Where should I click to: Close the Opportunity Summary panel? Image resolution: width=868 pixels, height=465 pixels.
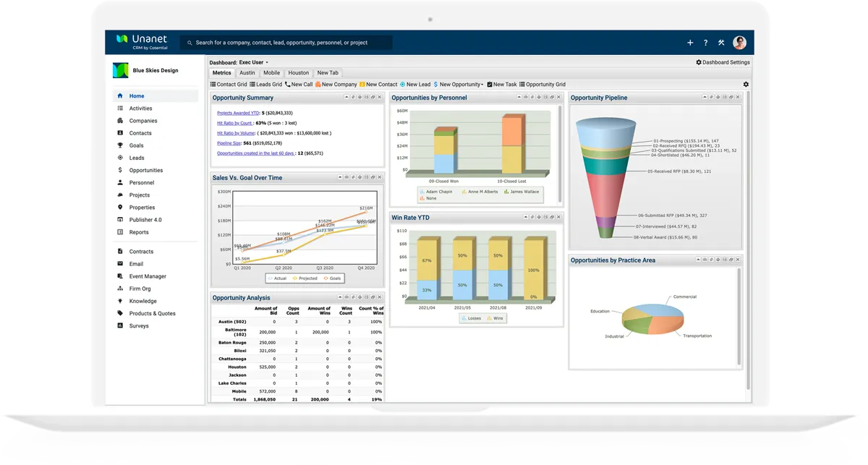(x=380, y=97)
